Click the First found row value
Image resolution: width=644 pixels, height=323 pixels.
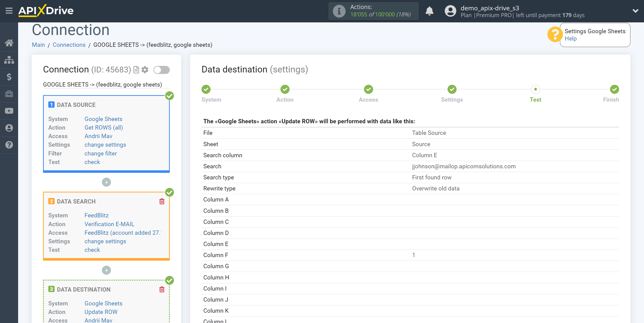(x=432, y=177)
